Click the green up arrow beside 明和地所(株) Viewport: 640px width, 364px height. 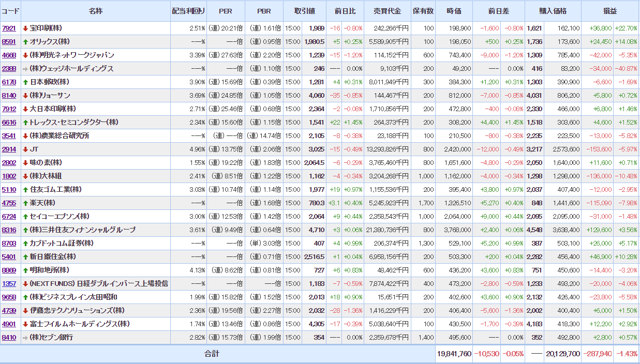(25, 270)
